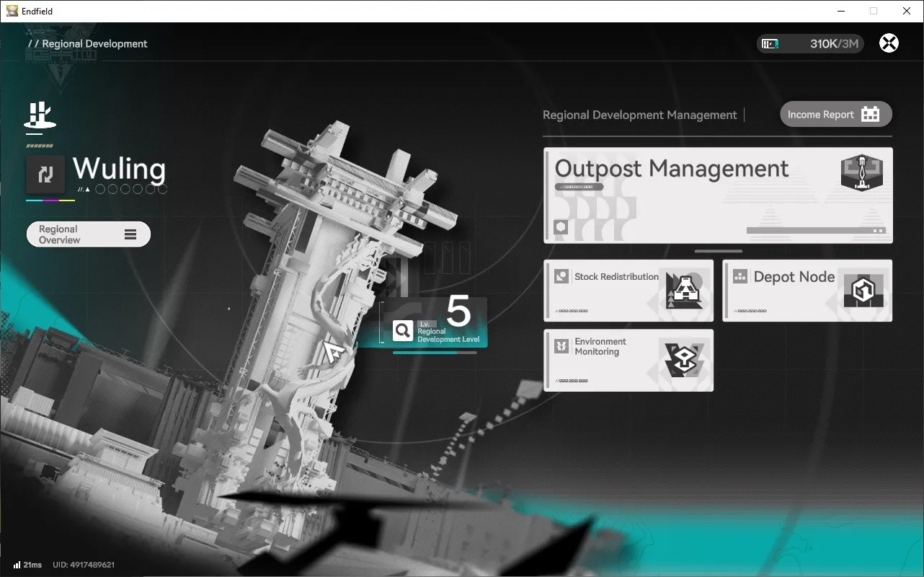Click the Regional Overview hamburger icon

click(x=130, y=234)
